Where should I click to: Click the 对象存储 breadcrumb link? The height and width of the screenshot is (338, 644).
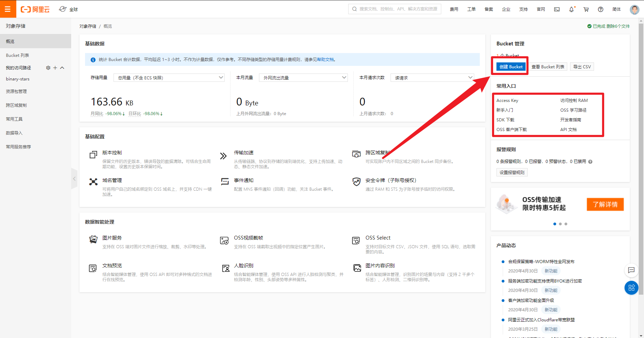tap(87, 26)
